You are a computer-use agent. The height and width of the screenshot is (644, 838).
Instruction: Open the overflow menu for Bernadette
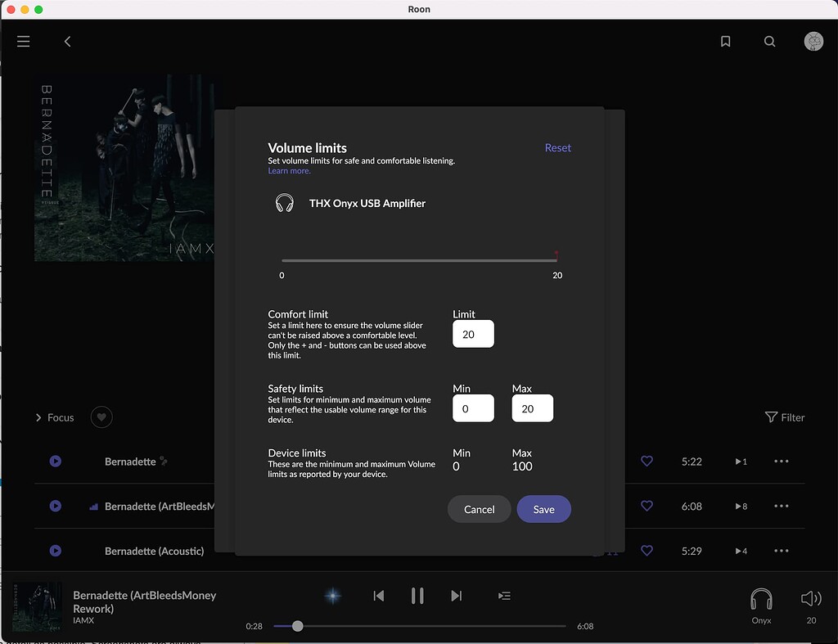click(781, 462)
